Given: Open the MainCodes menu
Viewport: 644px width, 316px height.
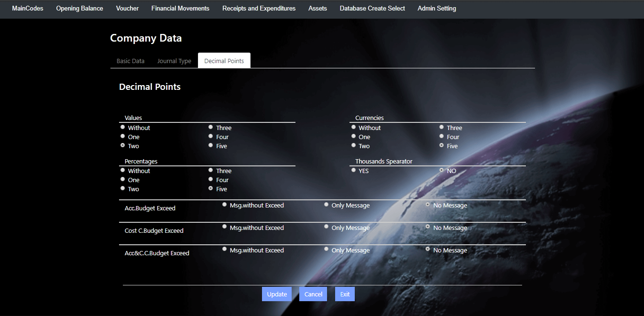Looking at the screenshot, I should 28,8.
